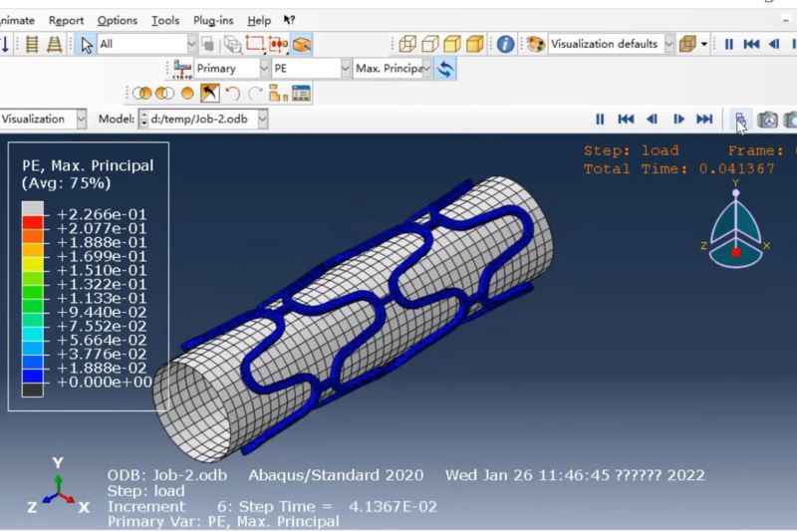This screenshot has width=797, height=532.
Task: Jump to first frame in top toolbar
Action: [x=751, y=44]
